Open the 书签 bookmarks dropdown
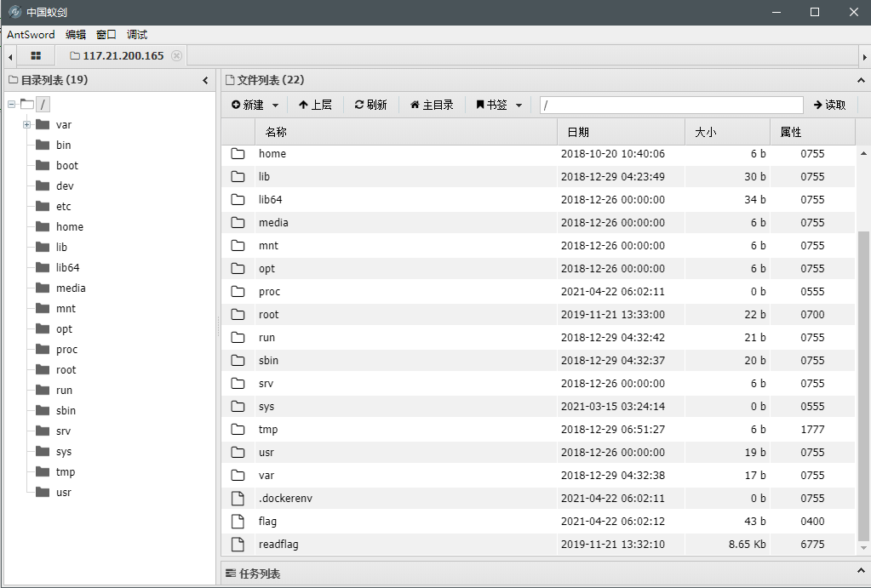This screenshot has width=871, height=588. 499,105
